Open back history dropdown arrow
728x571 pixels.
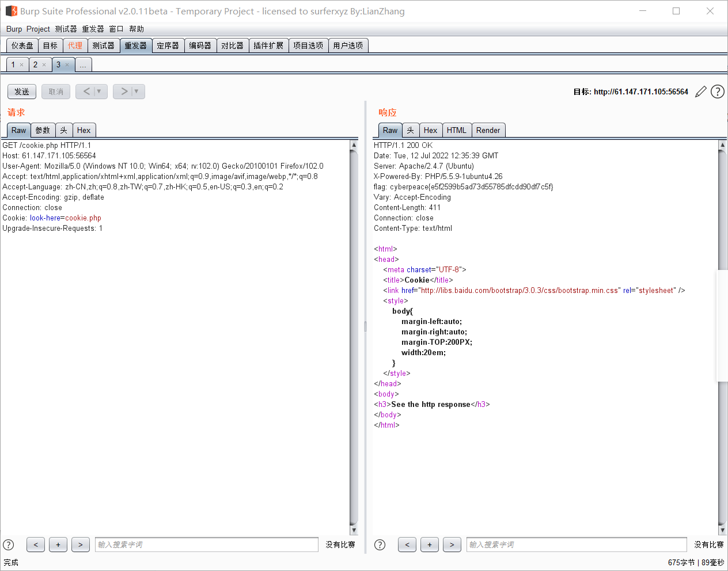click(x=99, y=92)
